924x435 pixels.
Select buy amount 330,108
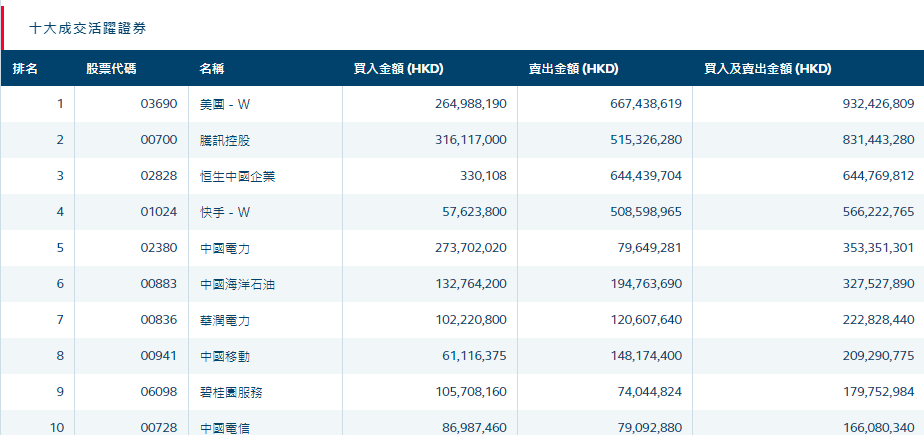click(x=483, y=176)
